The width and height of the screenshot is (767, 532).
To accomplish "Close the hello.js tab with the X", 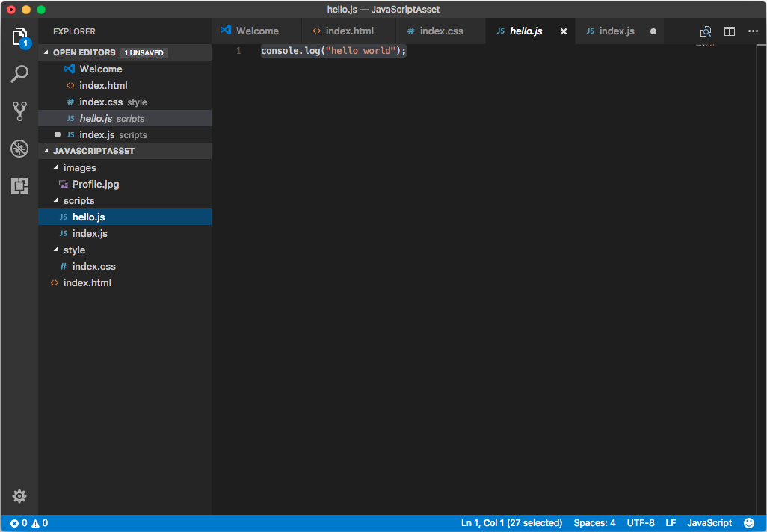I will (564, 31).
